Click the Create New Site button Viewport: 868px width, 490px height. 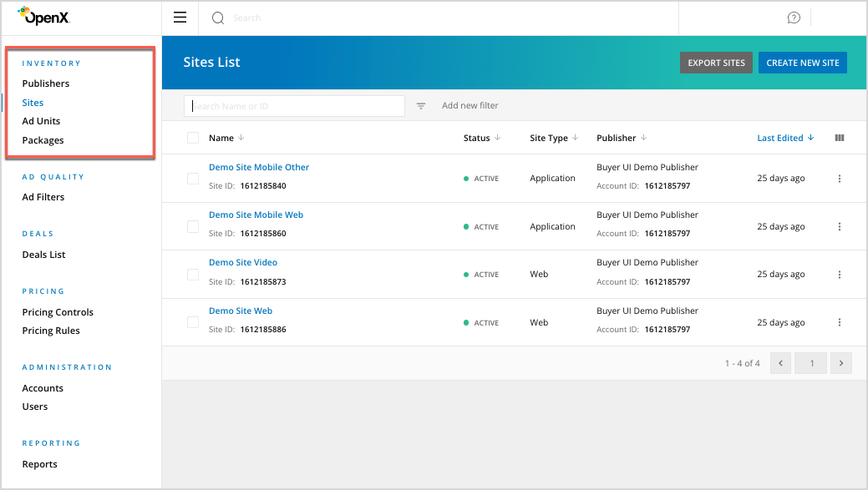pos(803,63)
